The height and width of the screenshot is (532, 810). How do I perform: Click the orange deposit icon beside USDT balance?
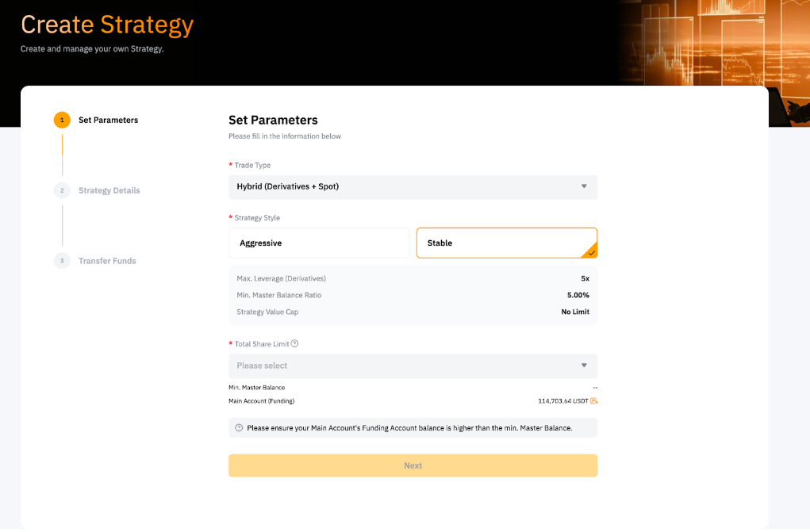pyautogui.click(x=593, y=401)
